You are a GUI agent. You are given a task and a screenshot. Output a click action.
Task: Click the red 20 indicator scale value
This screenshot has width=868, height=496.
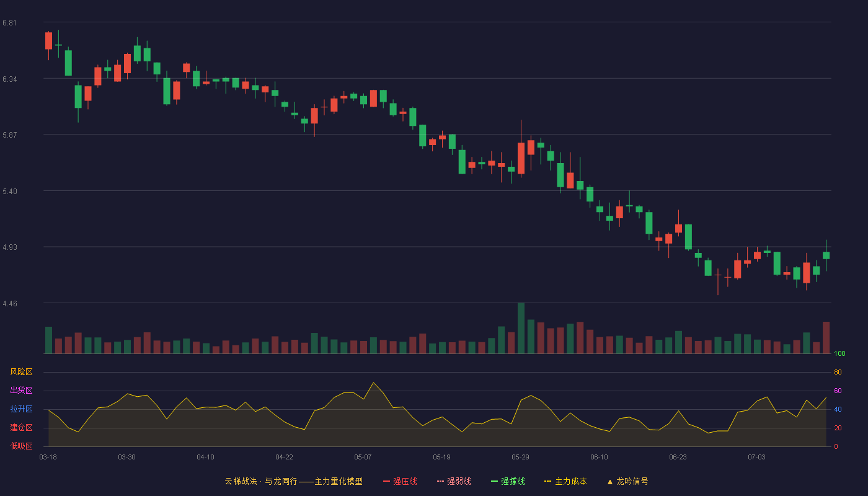pyautogui.click(x=838, y=428)
